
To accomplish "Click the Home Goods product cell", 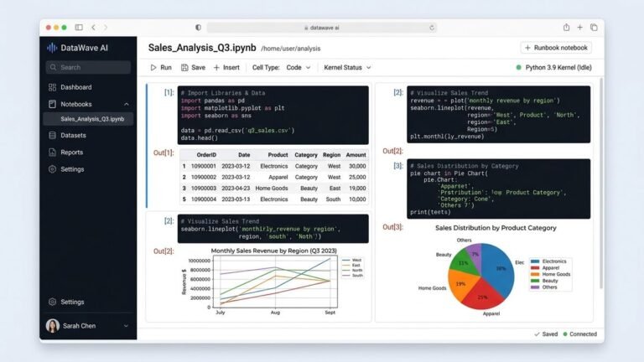I will click(272, 188).
